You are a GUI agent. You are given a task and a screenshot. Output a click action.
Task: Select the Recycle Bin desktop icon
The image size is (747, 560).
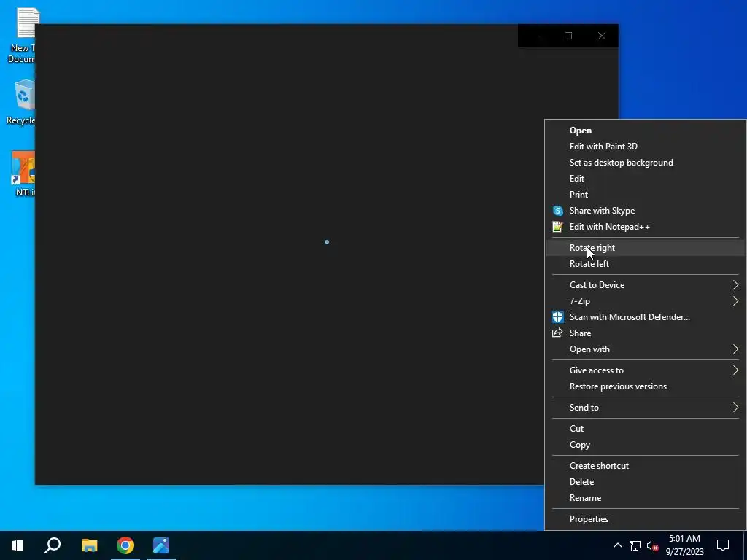coord(20,102)
